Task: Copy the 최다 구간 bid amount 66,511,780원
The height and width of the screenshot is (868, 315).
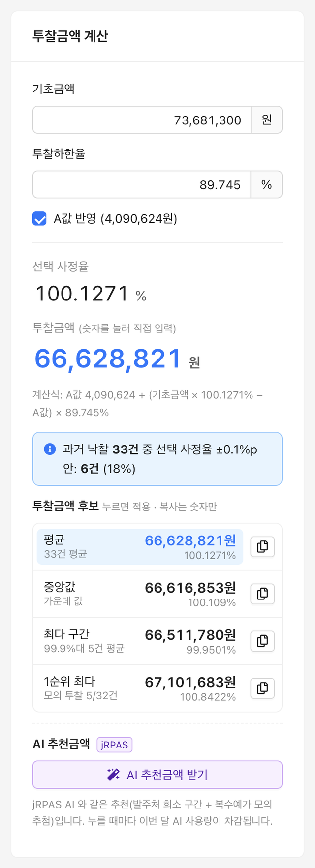Action: (262, 641)
